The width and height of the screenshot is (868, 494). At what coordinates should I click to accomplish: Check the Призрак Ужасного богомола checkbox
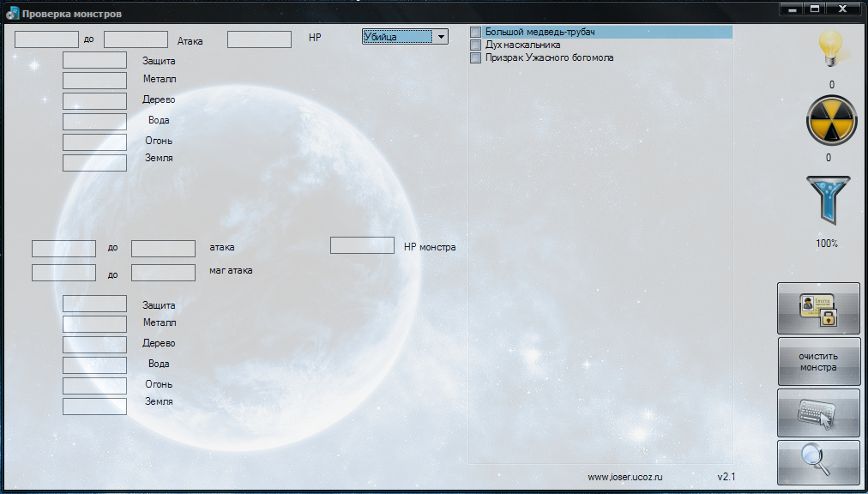click(x=475, y=57)
